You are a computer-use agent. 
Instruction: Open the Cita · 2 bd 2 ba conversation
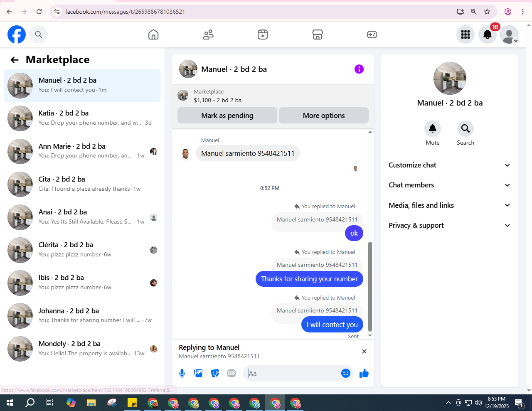[82, 184]
